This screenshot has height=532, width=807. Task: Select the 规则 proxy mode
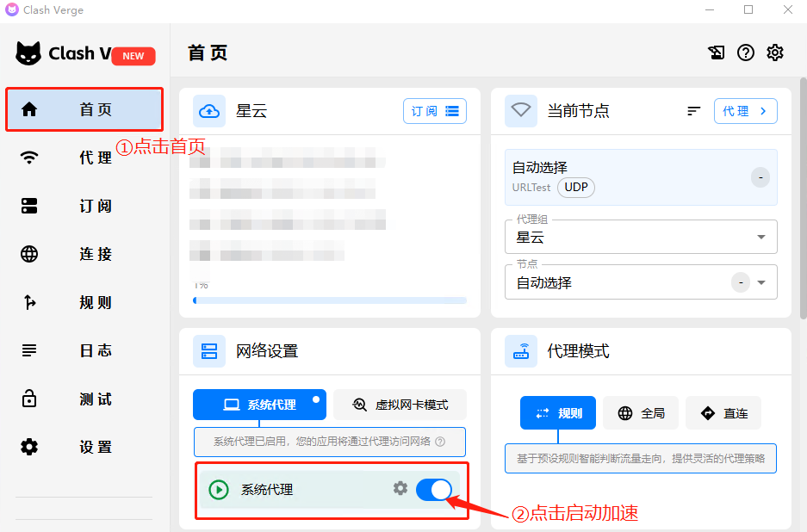[558, 413]
